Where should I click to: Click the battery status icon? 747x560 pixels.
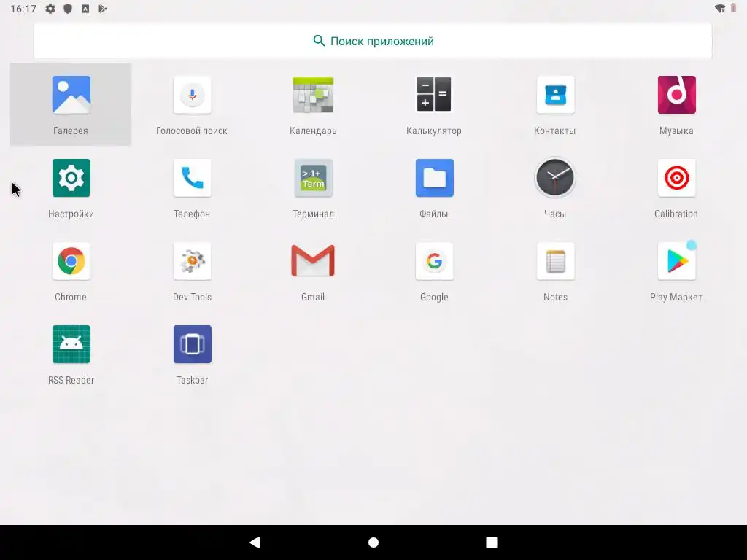[x=734, y=8]
